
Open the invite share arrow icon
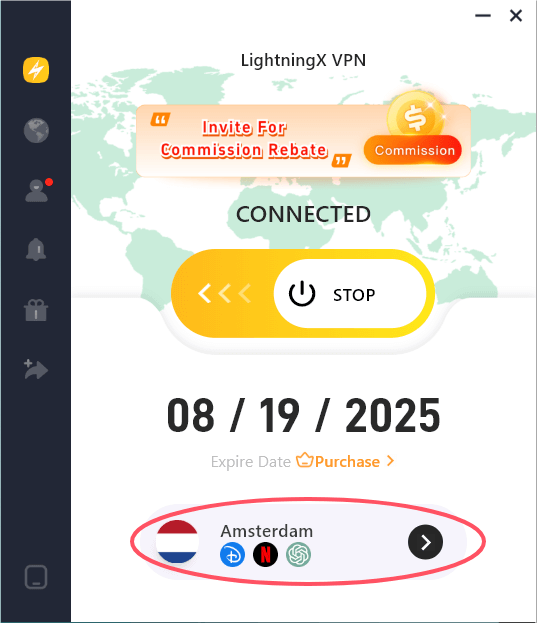(x=36, y=370)
